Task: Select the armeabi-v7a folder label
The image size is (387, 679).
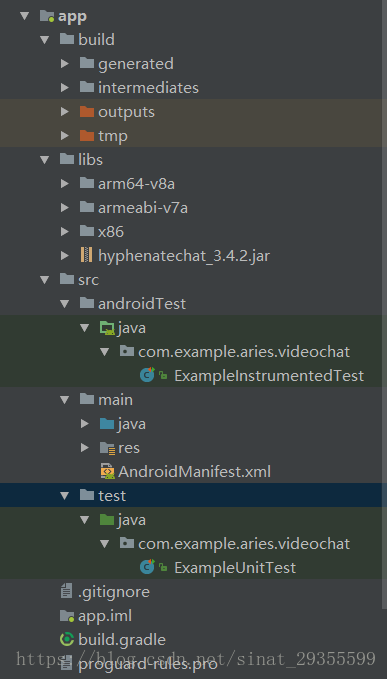Action: coord(143,208)
